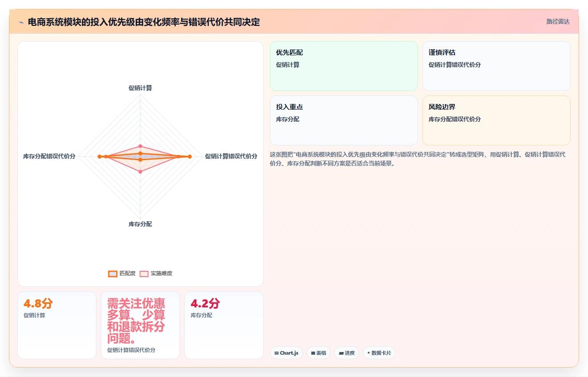Toggle the 匹配度 legend item
Viewport: 588px width, 377px height.
point(122,273)
